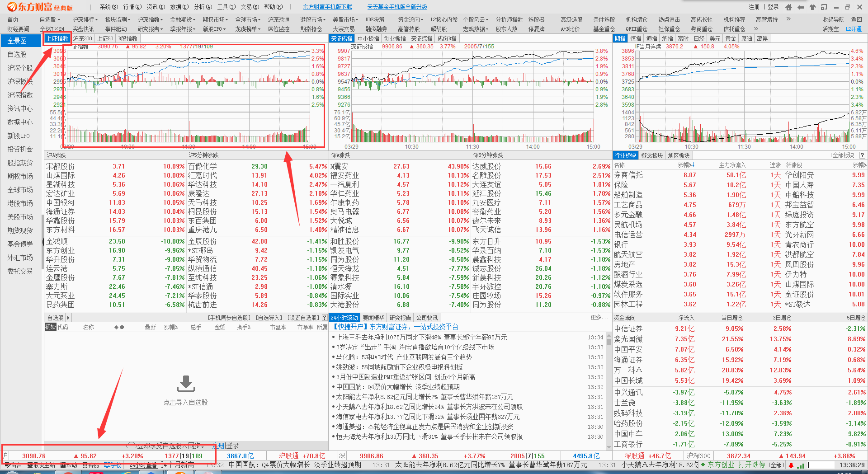This screenshot has width=868, height=474.
Task: Switch to the 创业板指 tab
Action: pyautogui.click(x=395, y=39)
